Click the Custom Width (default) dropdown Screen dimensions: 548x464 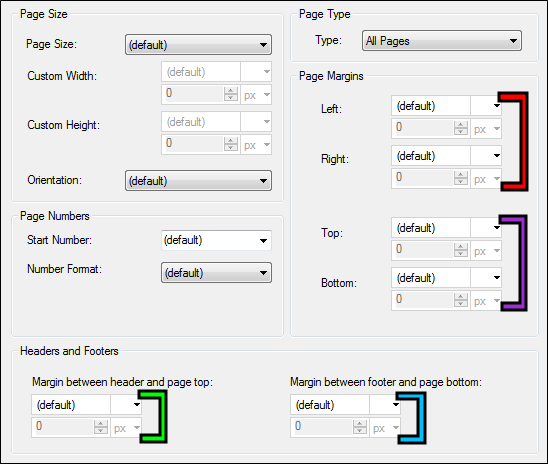pos(216,72)
